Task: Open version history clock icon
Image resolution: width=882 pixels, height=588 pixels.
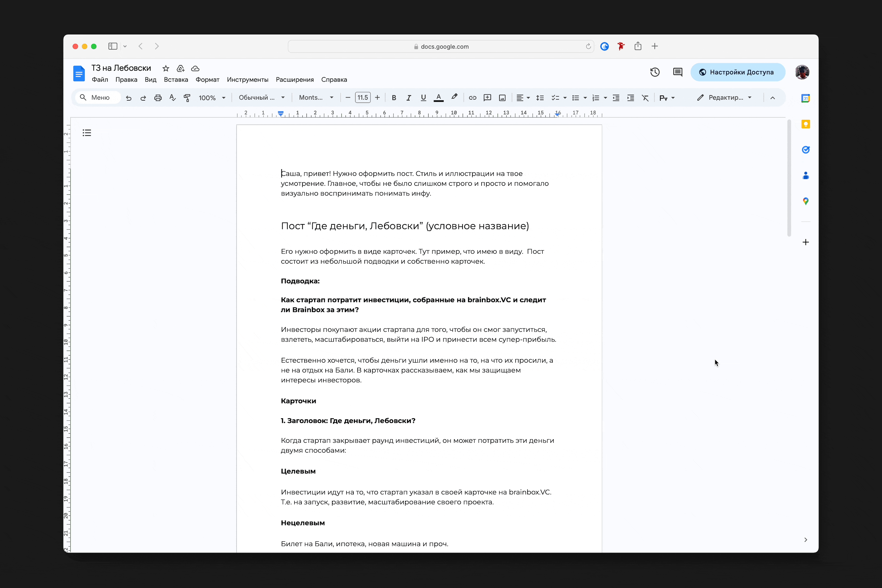Action: pos(655,72)
